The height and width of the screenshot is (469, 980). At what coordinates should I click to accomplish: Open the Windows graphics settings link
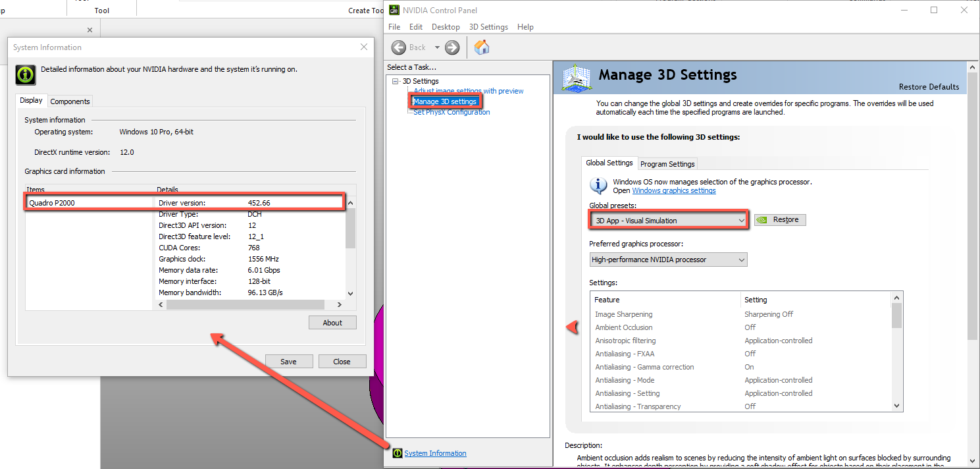674,190
